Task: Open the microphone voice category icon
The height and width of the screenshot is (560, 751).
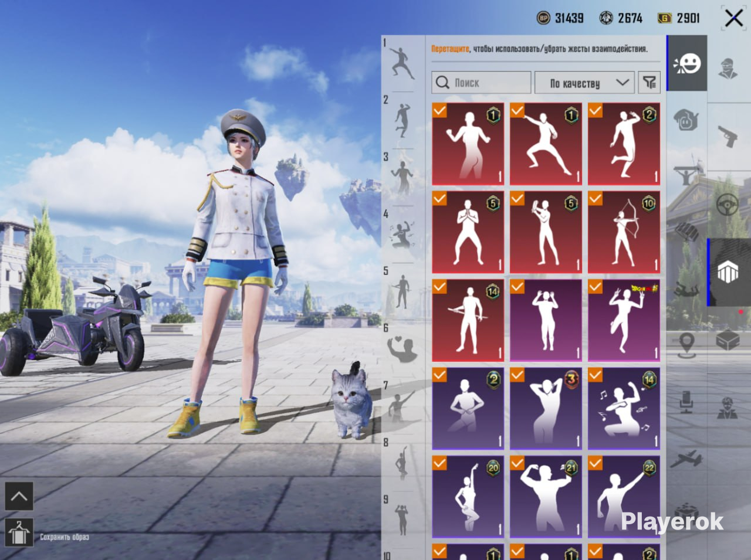Action: [686, 402]
